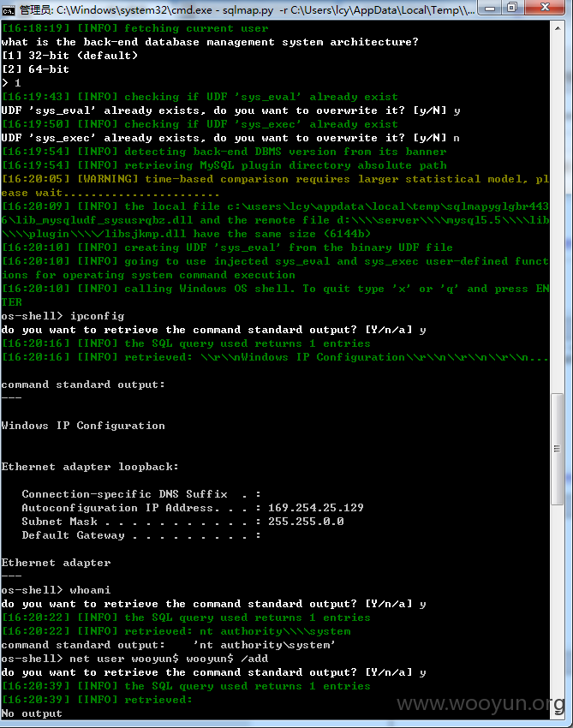Close the cmd.exe sqlmap window
Screen dimensions: 573x728
click(x=545, y=8)
